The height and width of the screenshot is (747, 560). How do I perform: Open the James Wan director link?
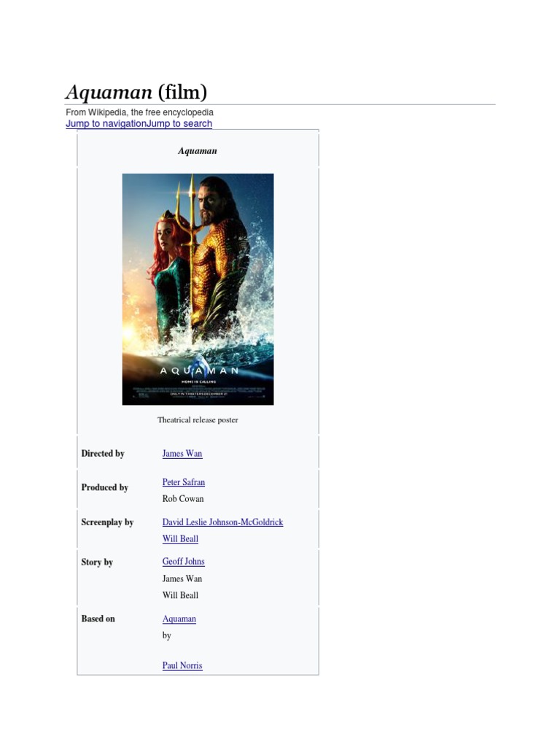tap(182, 454)
